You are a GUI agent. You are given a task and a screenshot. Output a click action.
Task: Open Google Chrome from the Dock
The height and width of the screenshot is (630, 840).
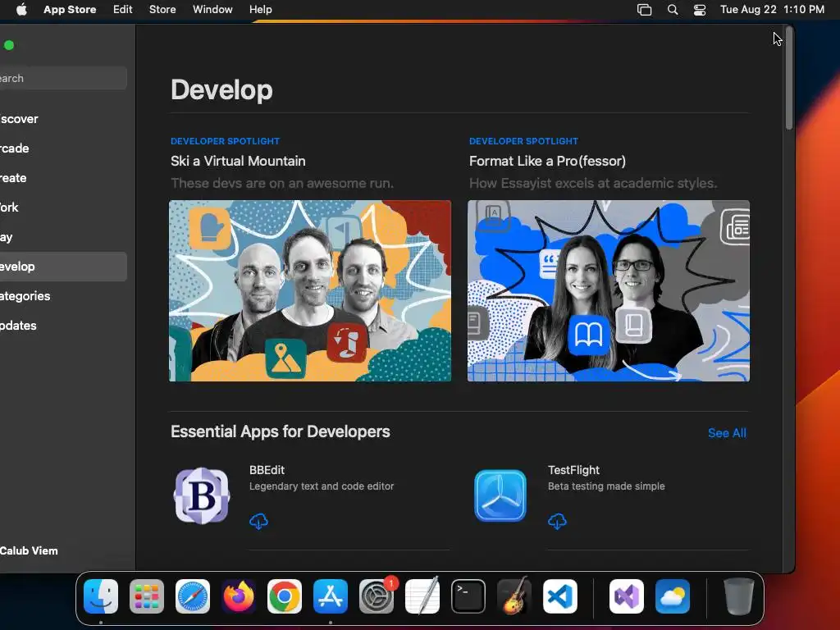[285, 596]
